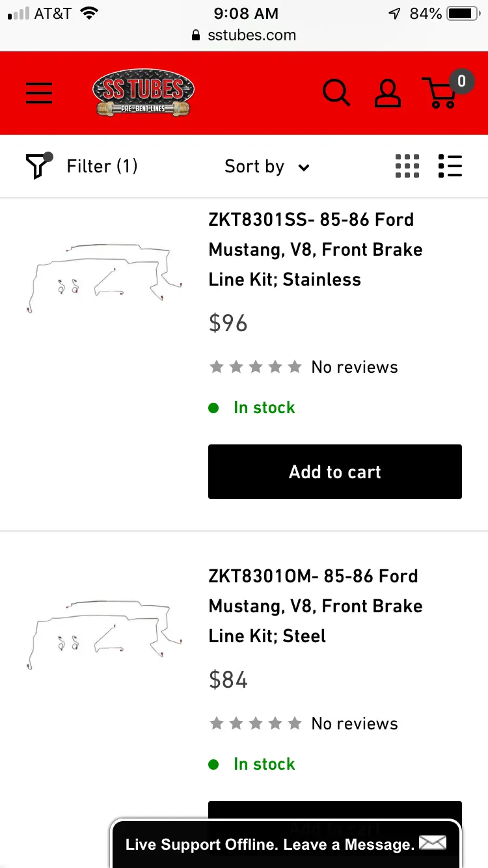Expand the Sort by dropdown

coord(267,167)
